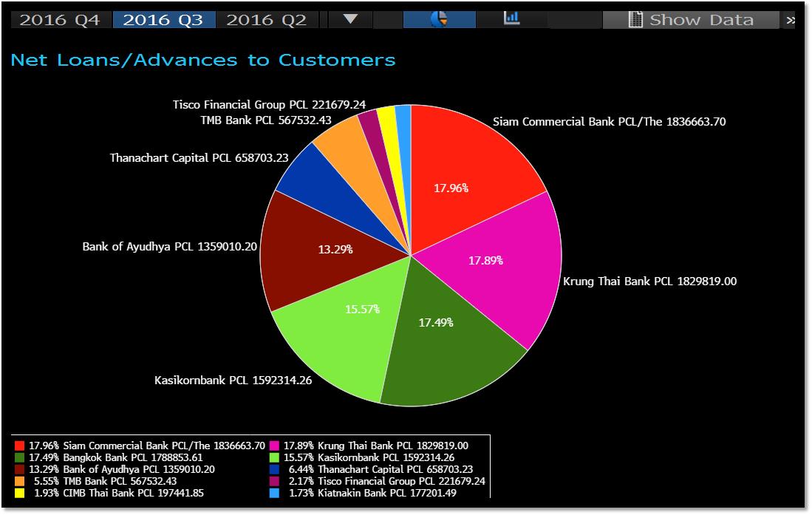Image resolution: width=812 pixels, height=515 pixels.
Task: Click the 'Net Loans/Advances to Customers' title
Action: [203, 60]
